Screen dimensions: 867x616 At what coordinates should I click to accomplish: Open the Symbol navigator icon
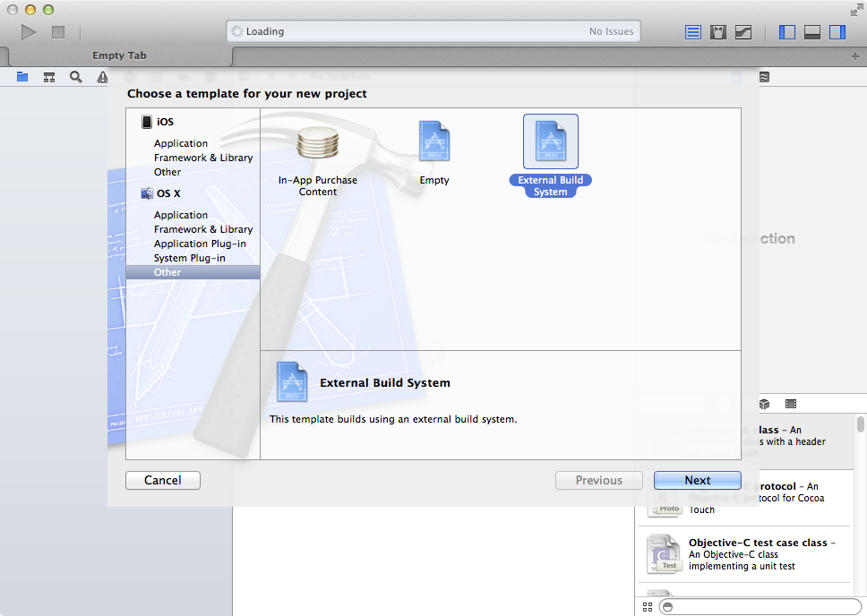(49, 77)
